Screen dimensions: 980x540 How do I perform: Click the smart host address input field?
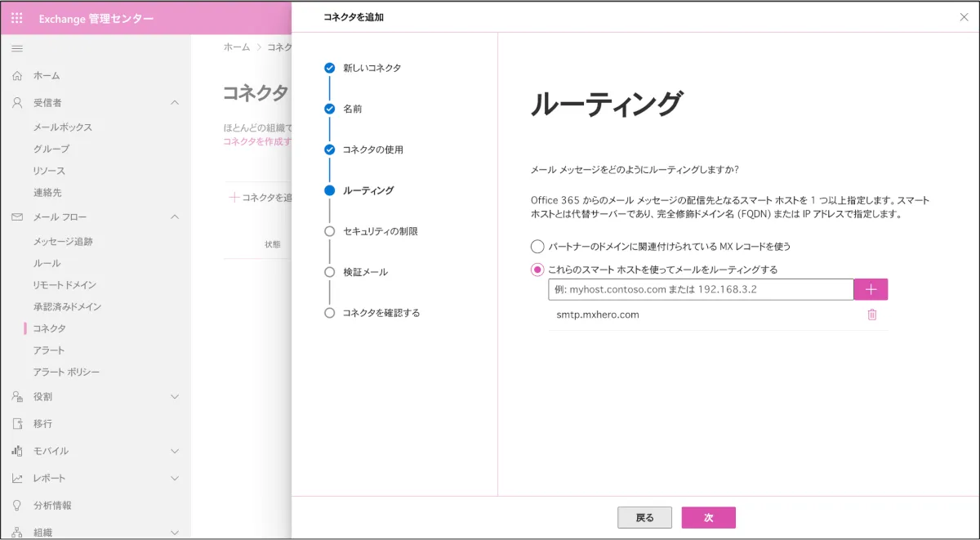tap(700, 289)
